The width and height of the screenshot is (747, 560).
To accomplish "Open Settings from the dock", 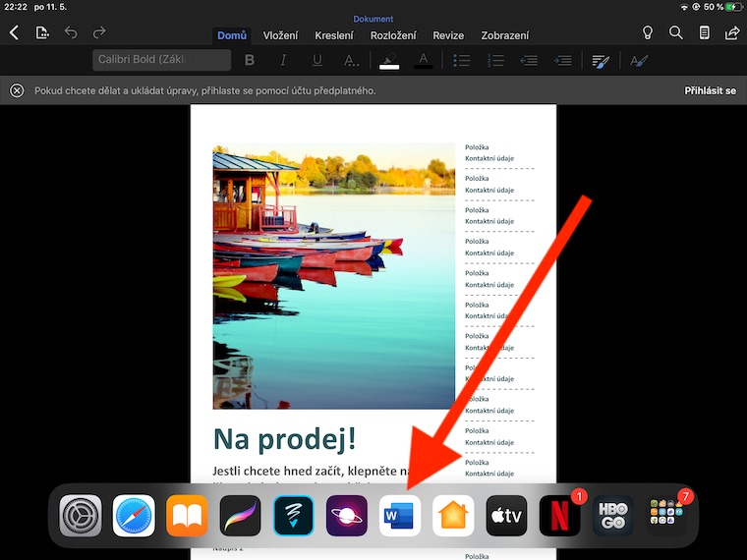I will [x=81, y=516].
